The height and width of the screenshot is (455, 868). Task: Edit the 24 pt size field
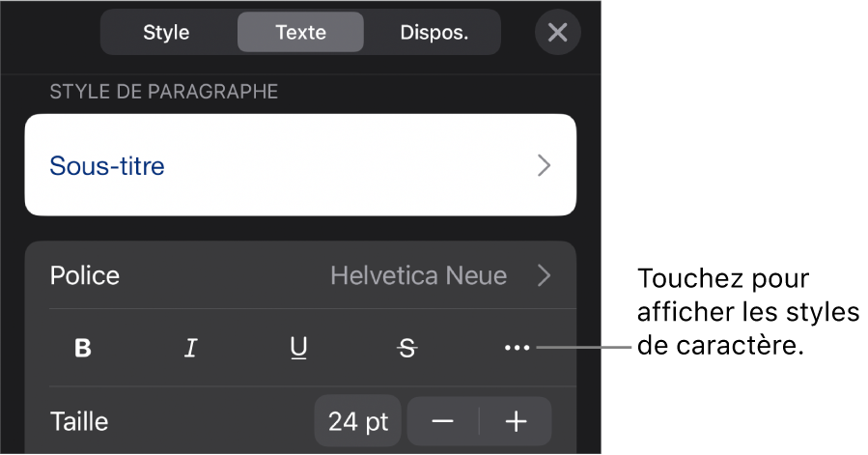[358, 422]
